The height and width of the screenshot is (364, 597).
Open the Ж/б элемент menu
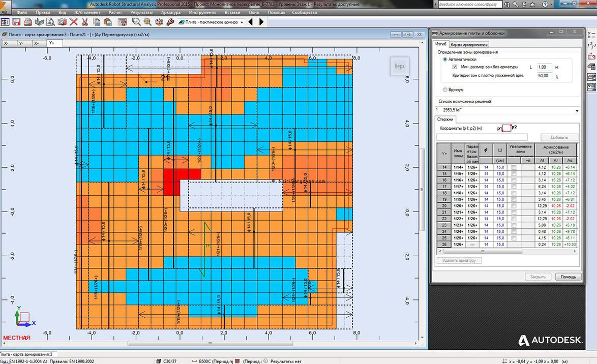pyautogui.click(x=87, y=12)
